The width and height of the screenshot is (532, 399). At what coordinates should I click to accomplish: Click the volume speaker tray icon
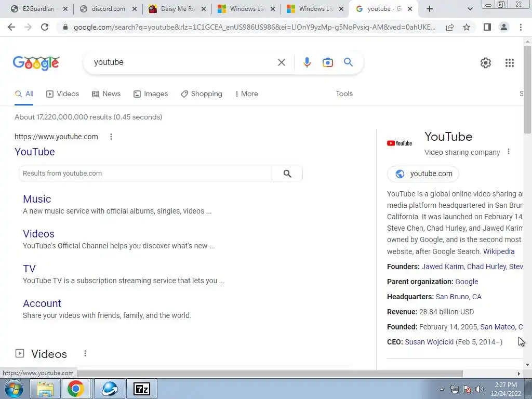pyautogui.click(x=480, y=389)
